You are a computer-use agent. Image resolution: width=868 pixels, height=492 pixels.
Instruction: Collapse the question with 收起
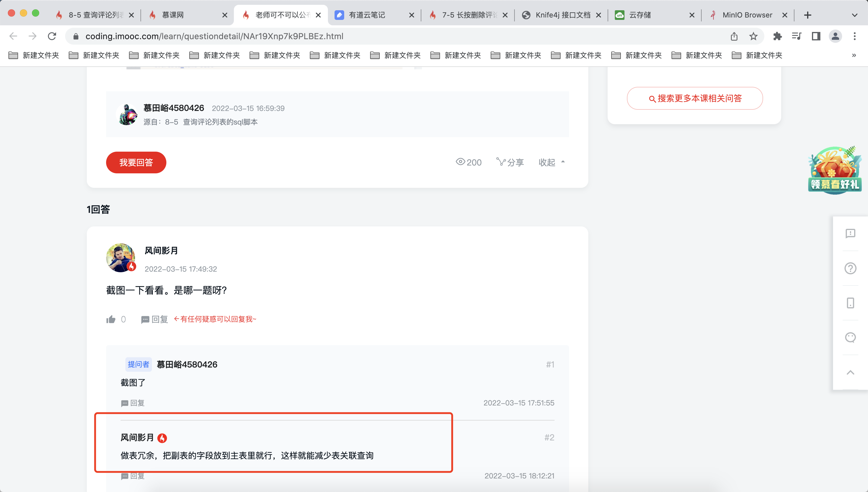point(551,162)
